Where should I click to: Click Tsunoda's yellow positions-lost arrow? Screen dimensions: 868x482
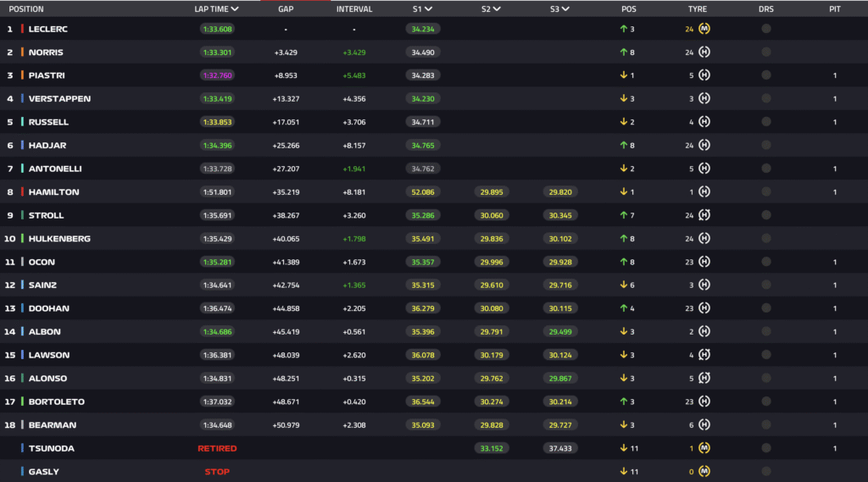pos(623,448)
